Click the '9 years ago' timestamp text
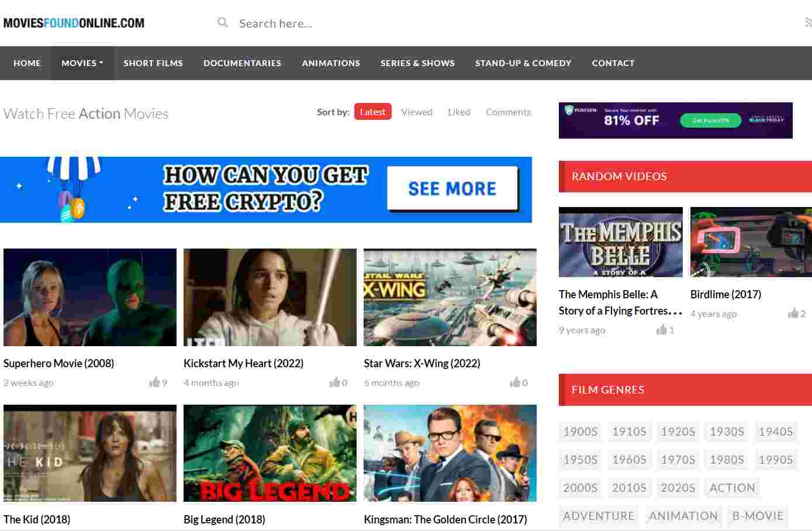This screenshot has width=812, height=531. [582, 330]
